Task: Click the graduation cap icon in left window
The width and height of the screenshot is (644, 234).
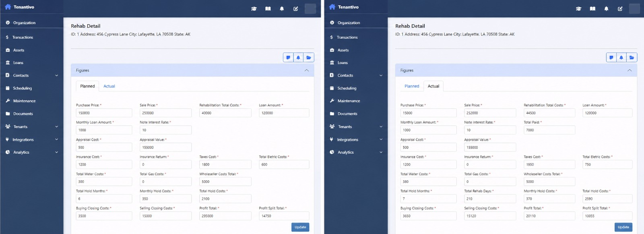Action: tap(254, 8)
